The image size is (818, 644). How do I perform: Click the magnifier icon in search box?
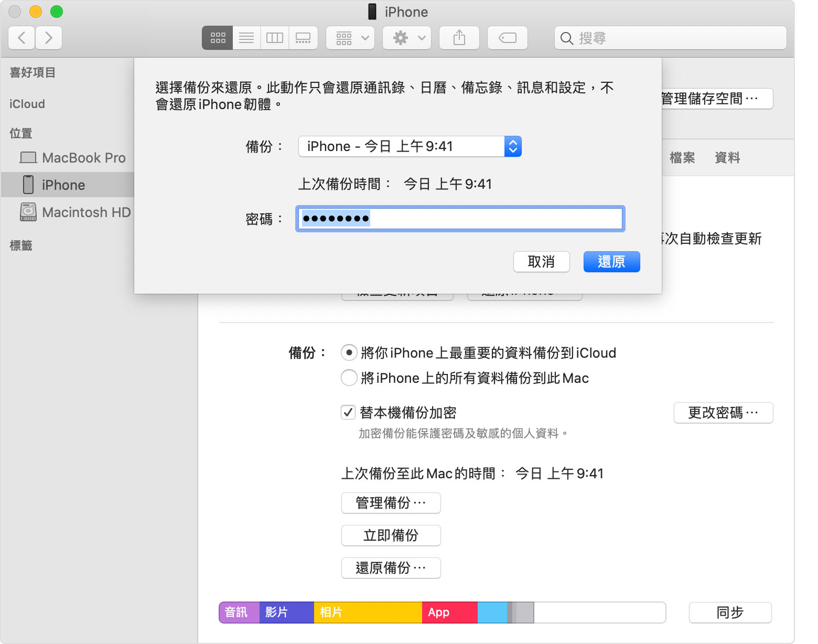click(567, 38)
